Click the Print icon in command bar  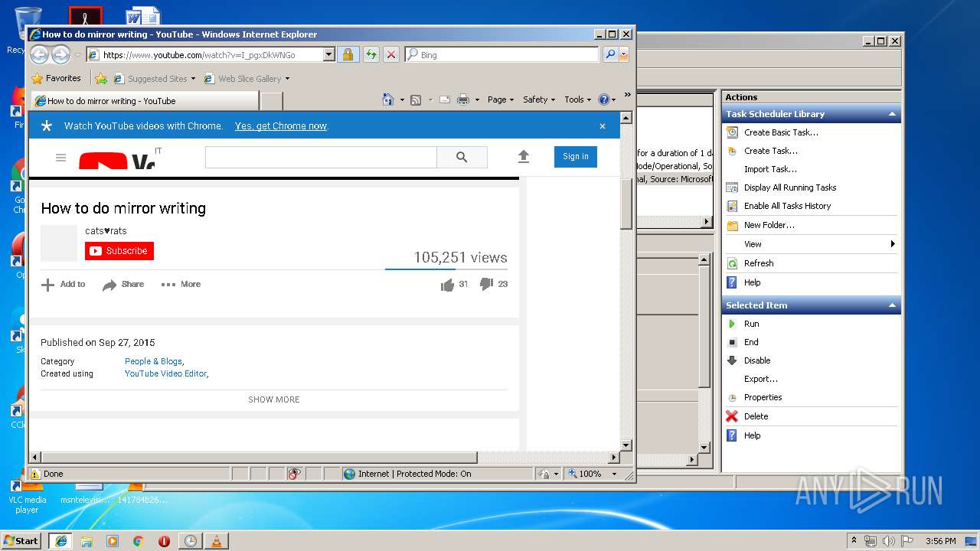pyautogui.click(x=463, y=99)
